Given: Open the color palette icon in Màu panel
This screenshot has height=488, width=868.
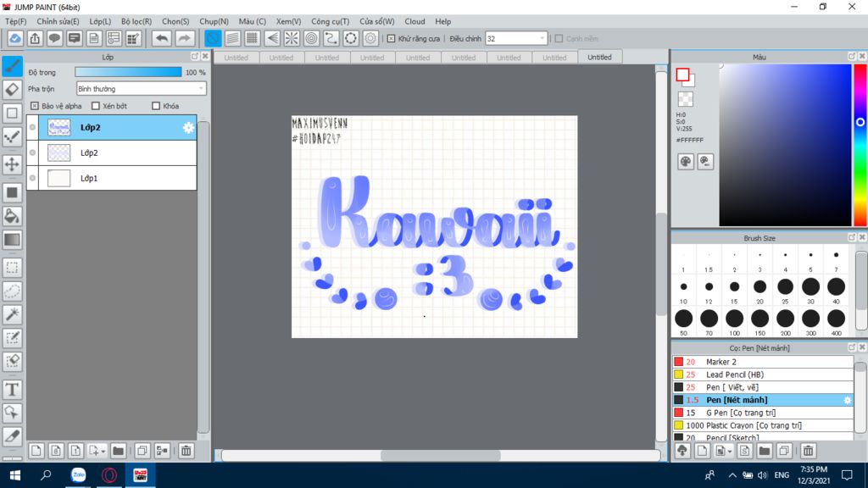Looking at the screenshot, I should point(685,162).
